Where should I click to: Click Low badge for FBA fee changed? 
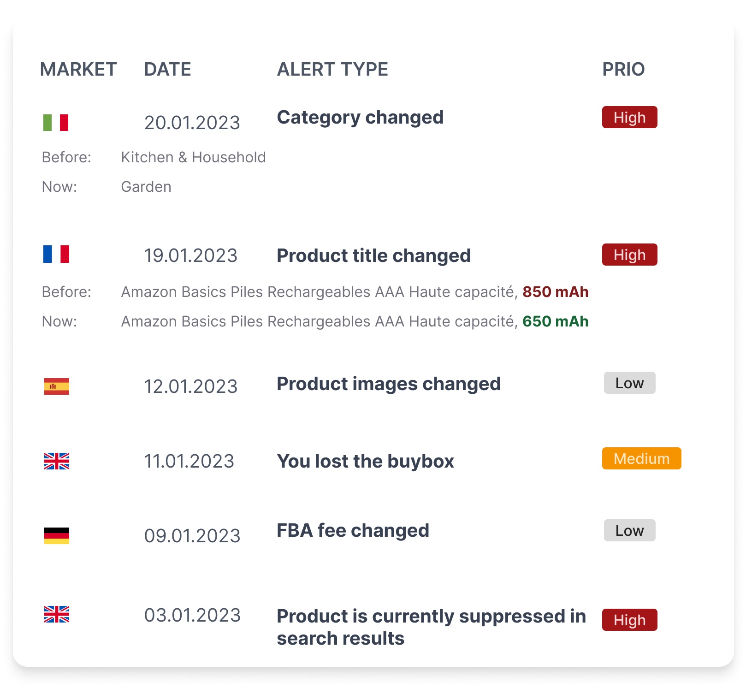coord(629,530)
